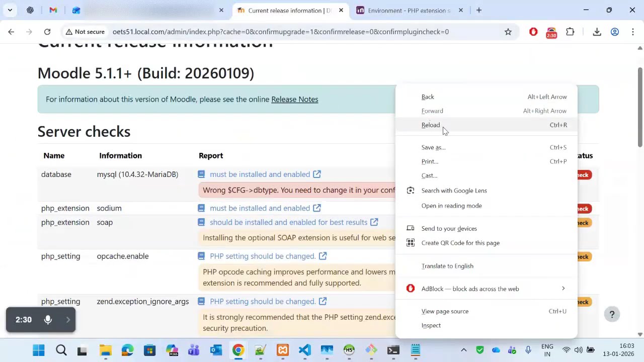Open the new tab plus button
The width and height of the screenshot is (644, 362).
coord(479,10)
